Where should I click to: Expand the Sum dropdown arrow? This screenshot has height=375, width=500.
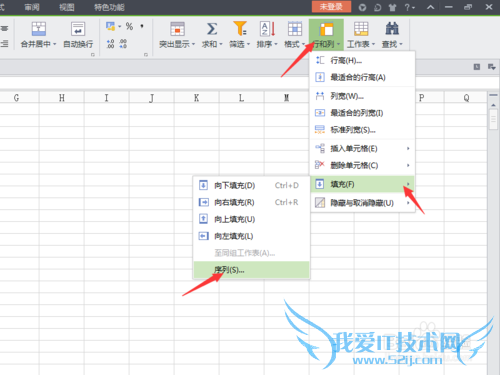point(220,44)
